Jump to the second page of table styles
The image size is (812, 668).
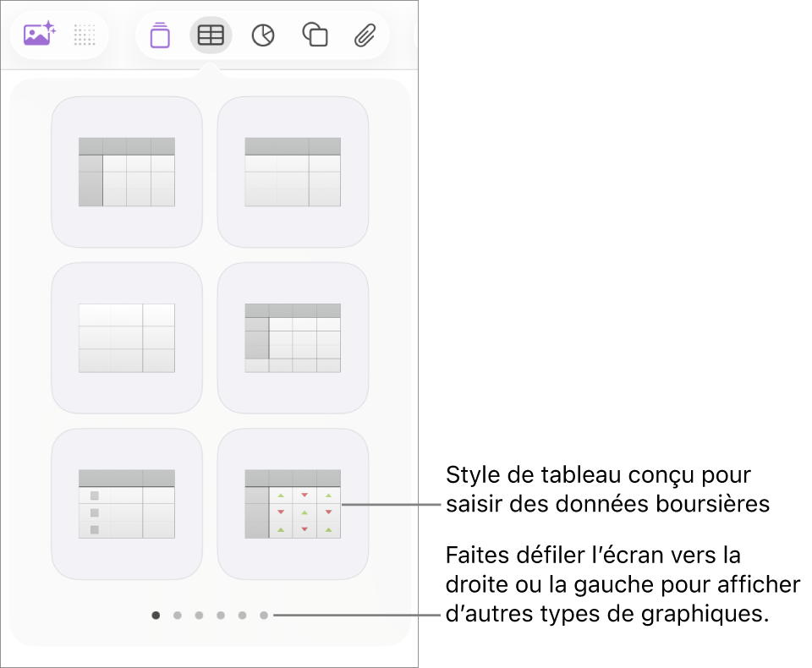177,615
